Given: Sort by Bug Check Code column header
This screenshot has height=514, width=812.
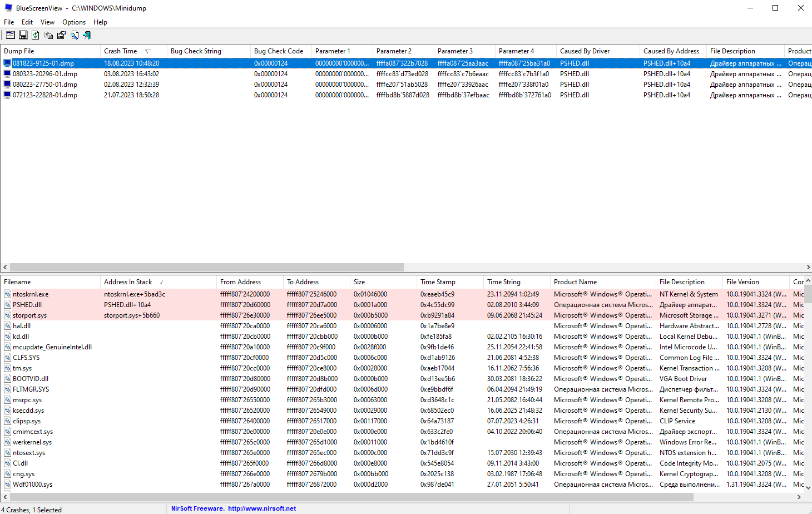Looking at the screenshot, I should click(x=280, y=51).
